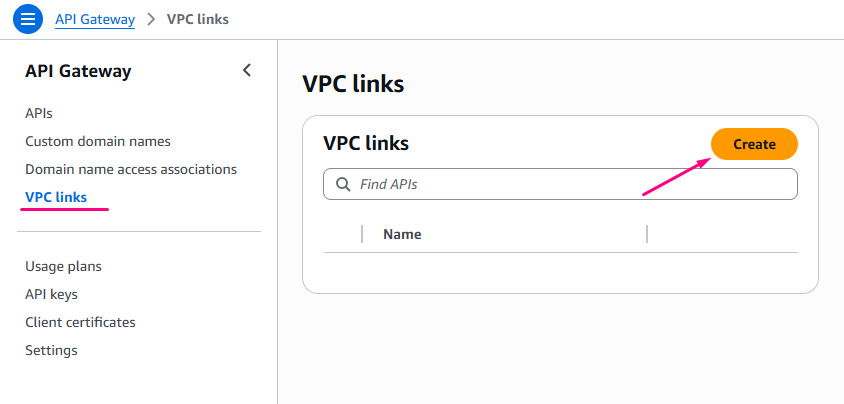Navigate to Custom domain names
Screen dimensions: 844x404
[98, 141]
